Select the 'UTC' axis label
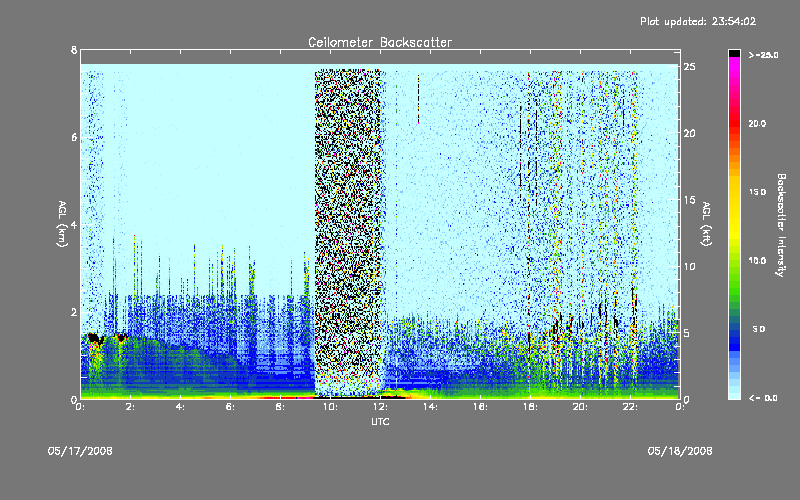 [380, 421]
